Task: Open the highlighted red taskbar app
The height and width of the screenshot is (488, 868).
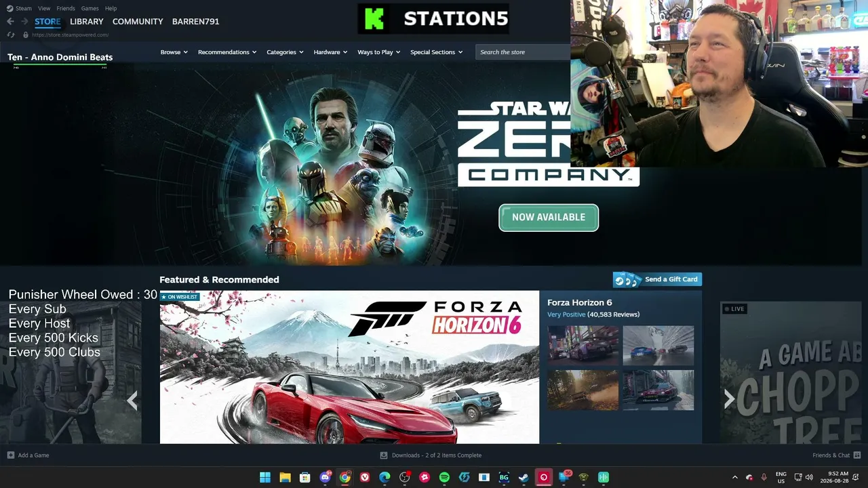Action: pos(543,477)
